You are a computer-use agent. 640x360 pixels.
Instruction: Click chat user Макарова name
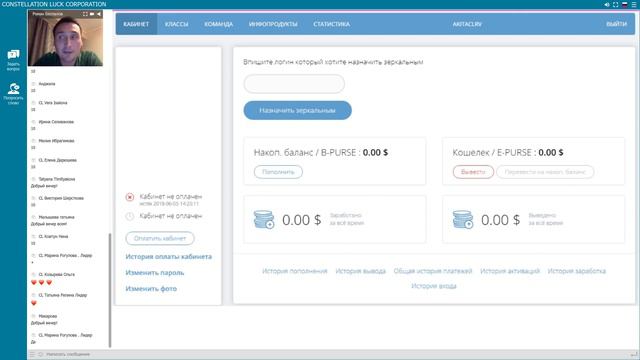(48, 316)
